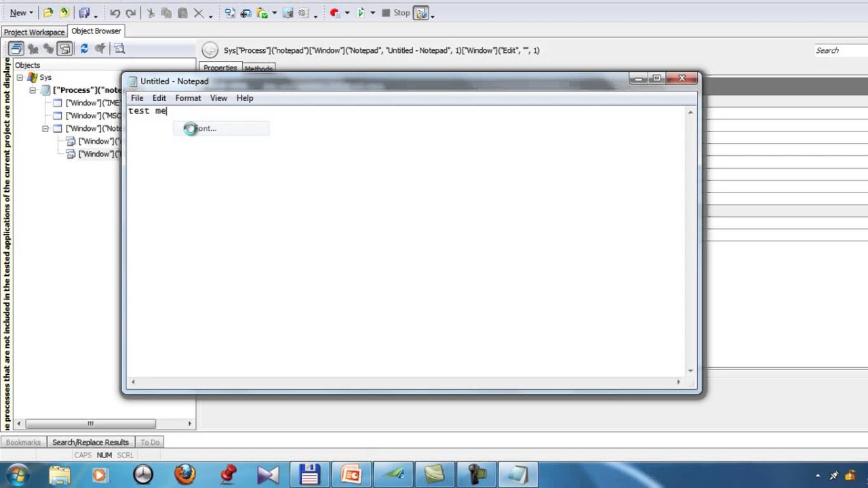Viewport: 868px width, 488px height.
Task: Toggle the highlighted toolbar icon after Stop
Action: pos(421,13)
